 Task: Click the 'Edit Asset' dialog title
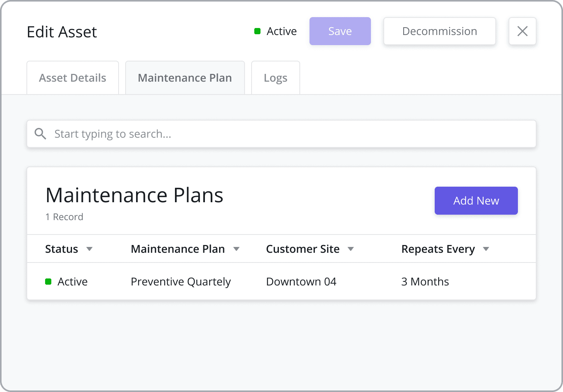[x=62, y=32]
